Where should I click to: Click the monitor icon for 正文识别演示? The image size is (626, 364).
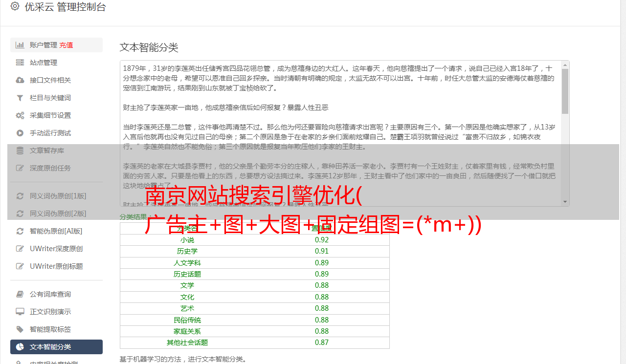point(20,312)
